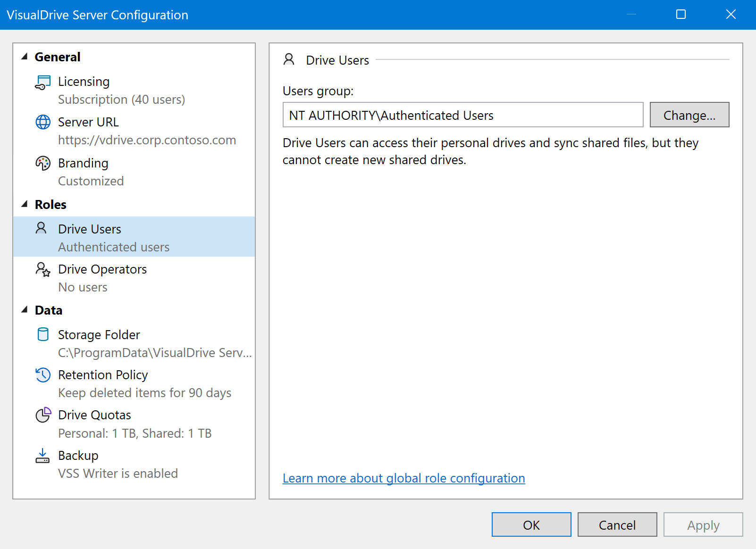Click the Server URL globe icon

43,122
